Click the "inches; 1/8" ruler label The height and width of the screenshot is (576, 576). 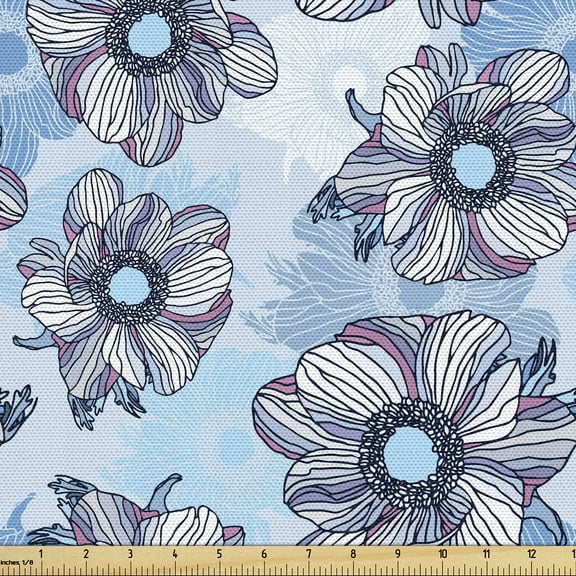16,562
